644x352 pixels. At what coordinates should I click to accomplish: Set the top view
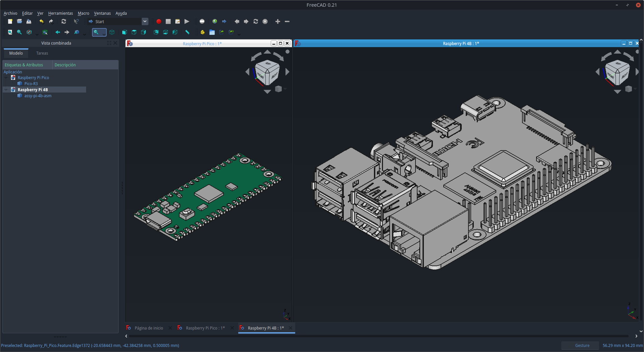click(134, 32)
